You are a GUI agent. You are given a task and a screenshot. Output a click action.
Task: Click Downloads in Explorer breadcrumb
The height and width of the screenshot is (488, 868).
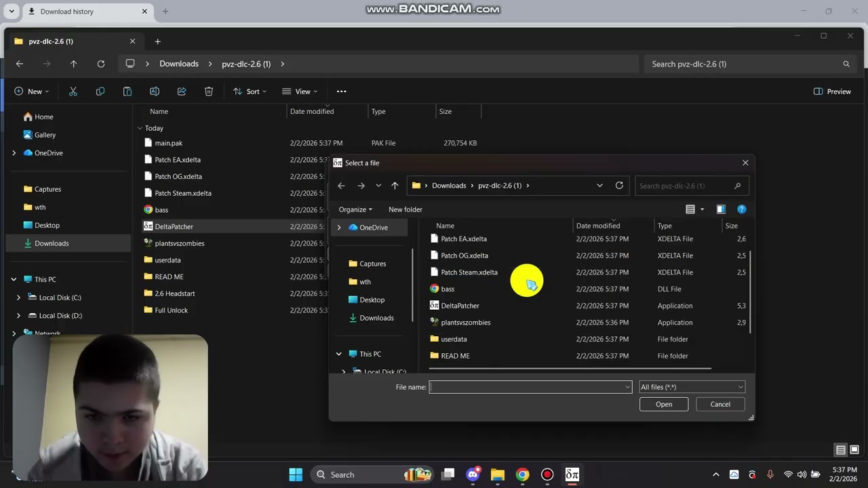coord(179,64)
